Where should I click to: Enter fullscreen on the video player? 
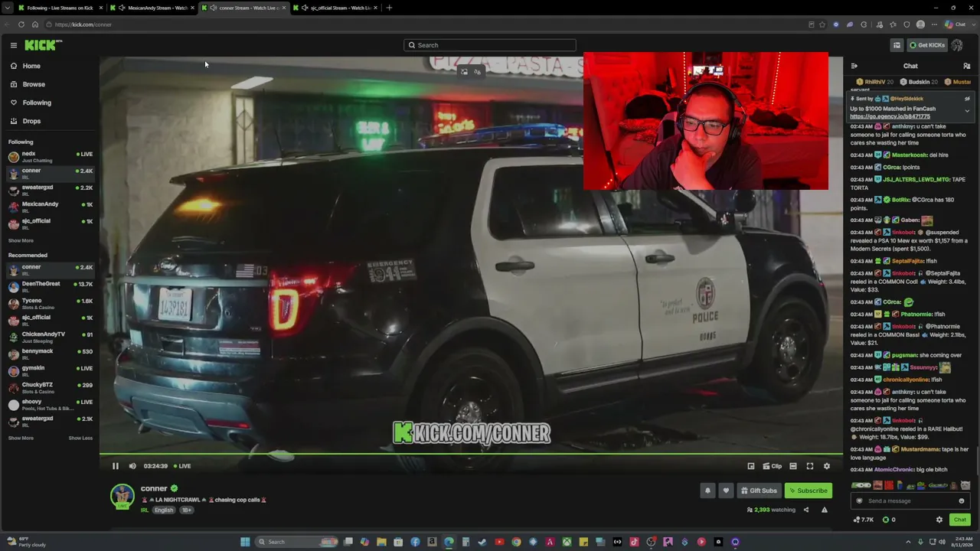pyautogui.click(x=810, y=466)
